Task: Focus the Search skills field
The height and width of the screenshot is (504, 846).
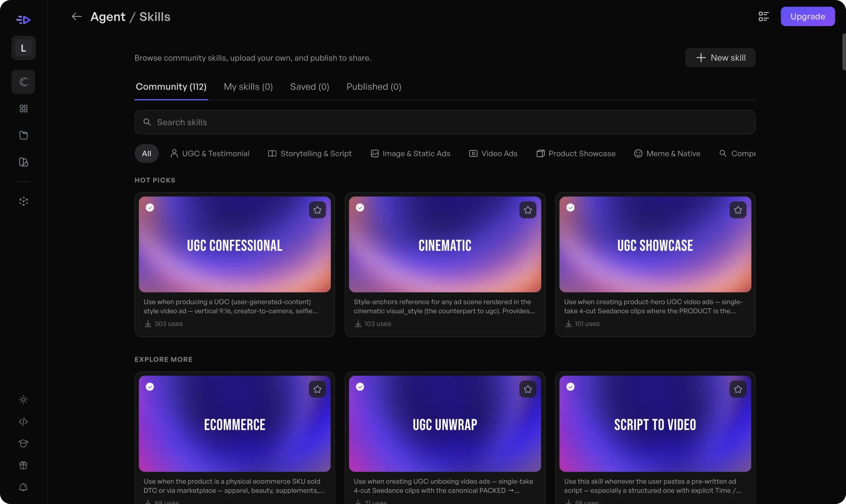Action: tap(445, 122)
